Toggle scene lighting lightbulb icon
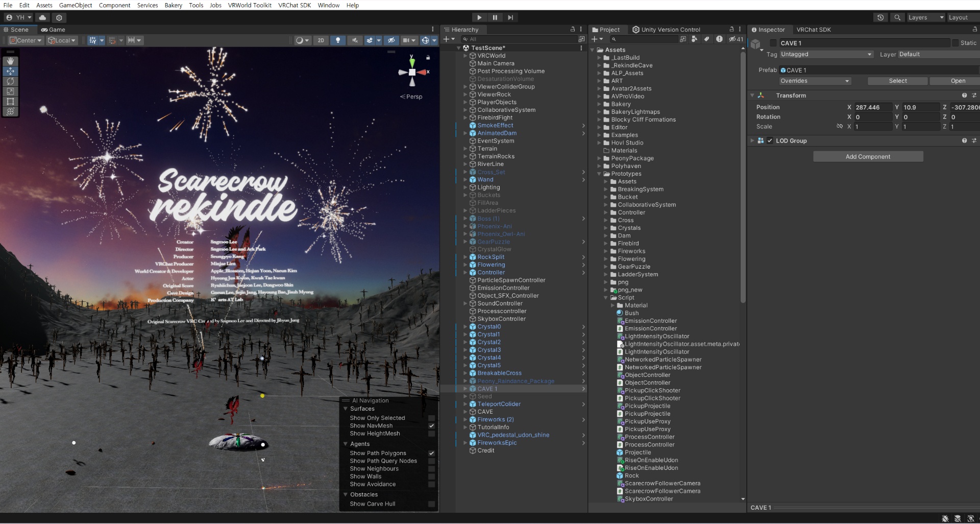The width and height of the screenshot is (980, 524). pos(337,40)
